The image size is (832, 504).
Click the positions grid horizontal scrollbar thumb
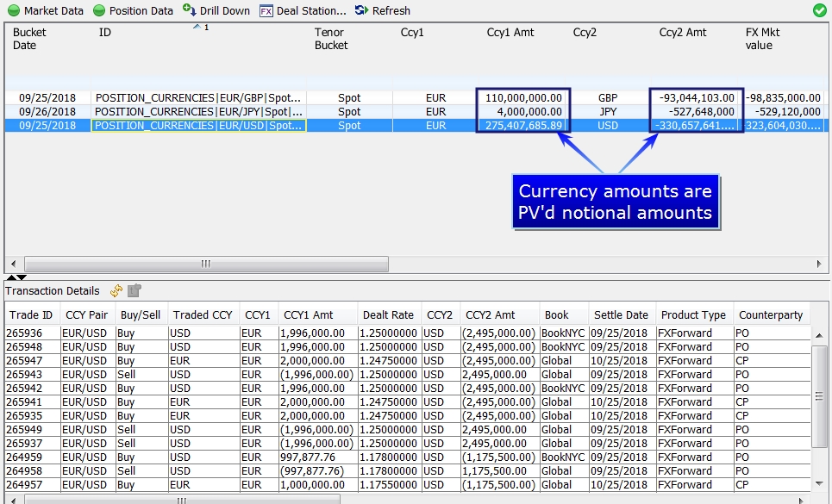[206, 264]
